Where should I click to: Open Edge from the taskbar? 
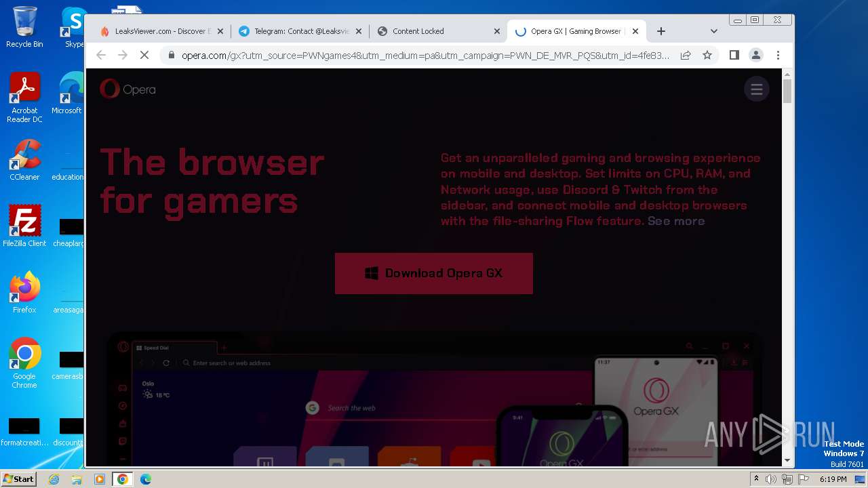click(x=146, y=479)
